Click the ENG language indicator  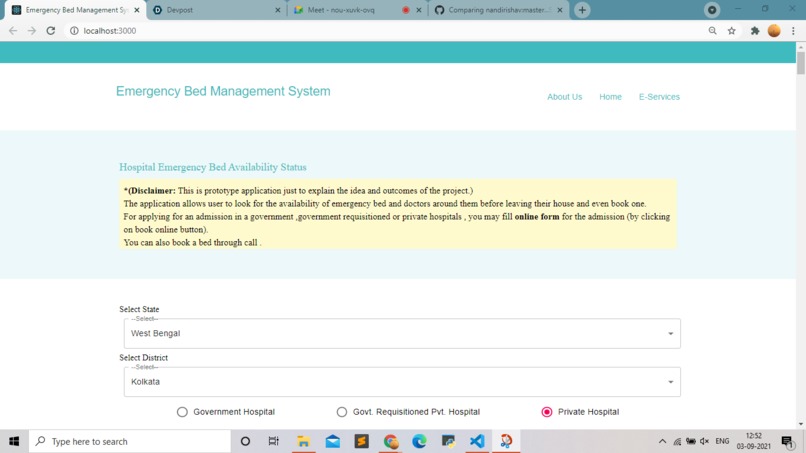point(722,441)
